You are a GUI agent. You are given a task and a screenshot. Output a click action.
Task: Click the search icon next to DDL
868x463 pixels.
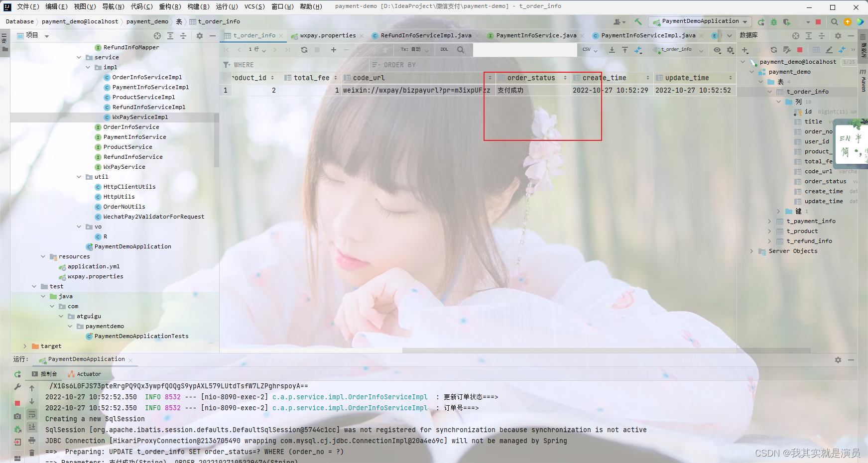tap(461, 50)
